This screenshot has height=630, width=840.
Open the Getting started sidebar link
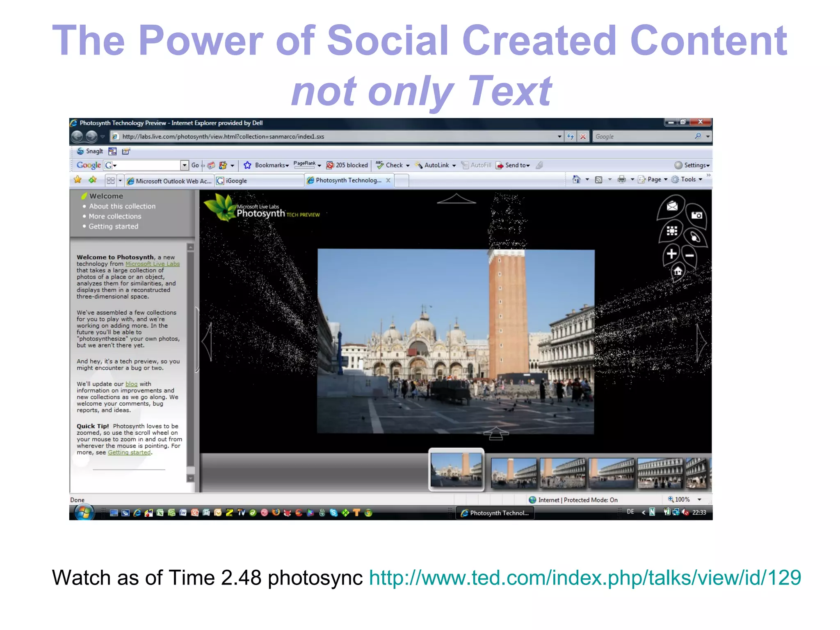coord(113,226)
